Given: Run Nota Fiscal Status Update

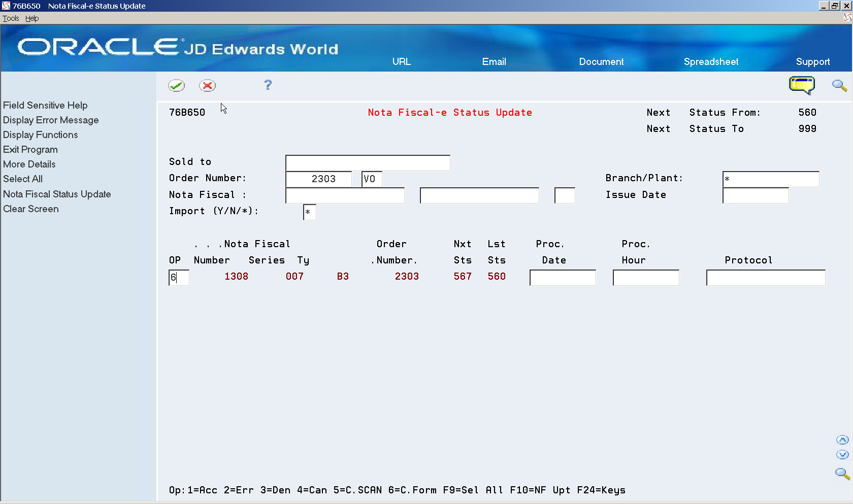Looking at the screenshot, I should coord(57,194).
